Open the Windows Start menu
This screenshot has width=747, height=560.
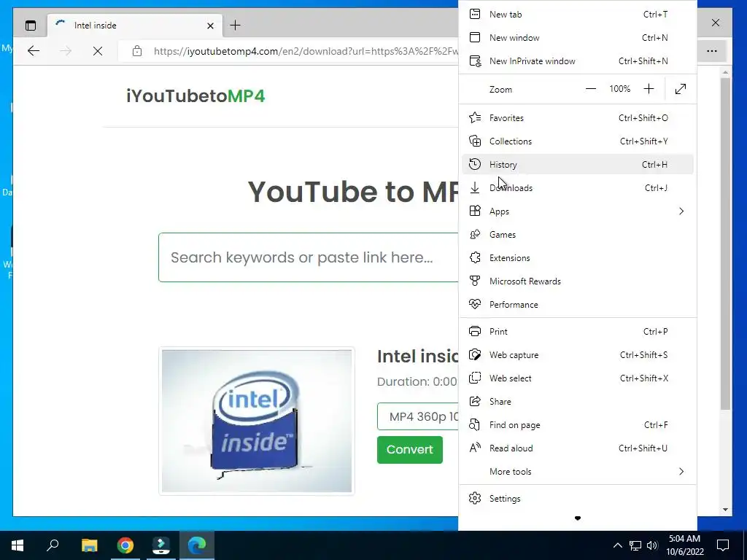(x=18, y=545)
